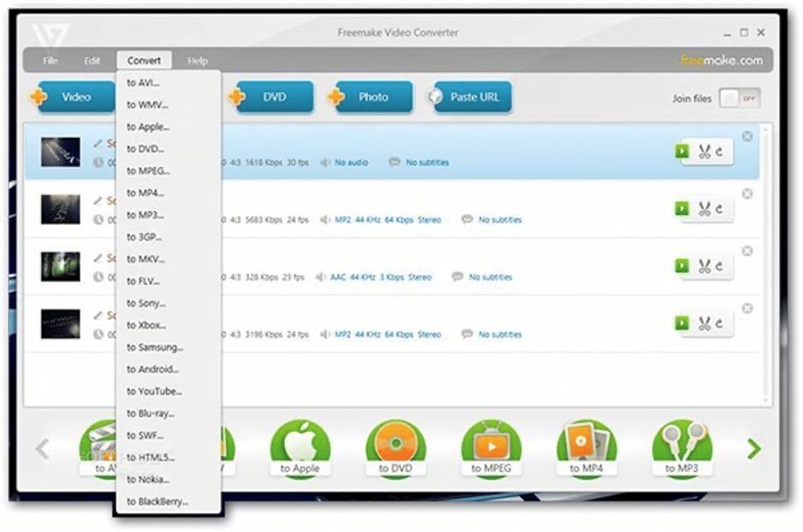Select the 'to Apple' output format icon

click(299, 446)
